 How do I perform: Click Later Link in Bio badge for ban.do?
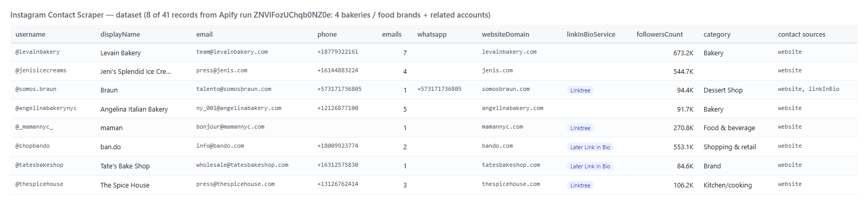click(590, 147)
